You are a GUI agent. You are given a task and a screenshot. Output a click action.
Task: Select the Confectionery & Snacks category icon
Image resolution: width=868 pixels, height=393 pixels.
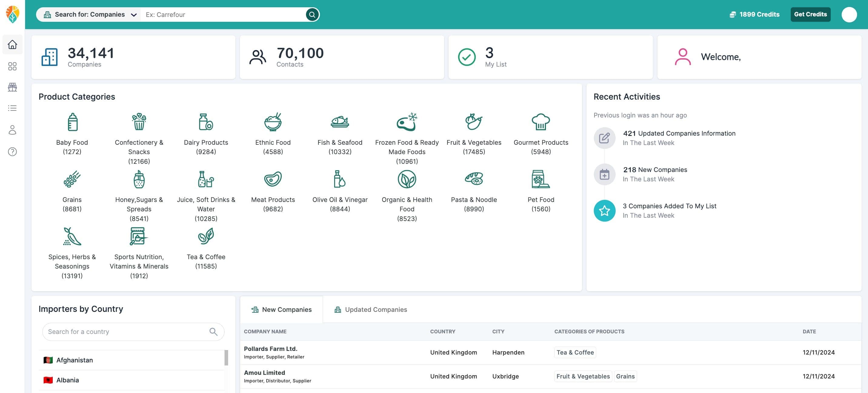(139, 122)
